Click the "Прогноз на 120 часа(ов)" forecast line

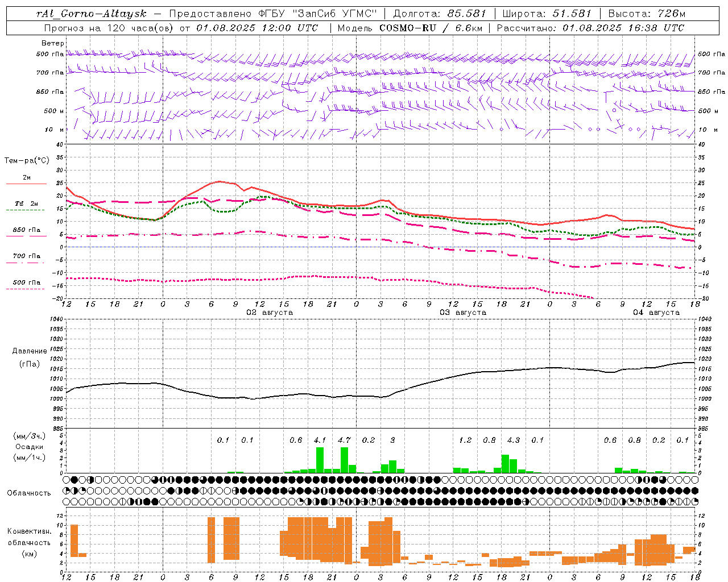pos(181,28)
